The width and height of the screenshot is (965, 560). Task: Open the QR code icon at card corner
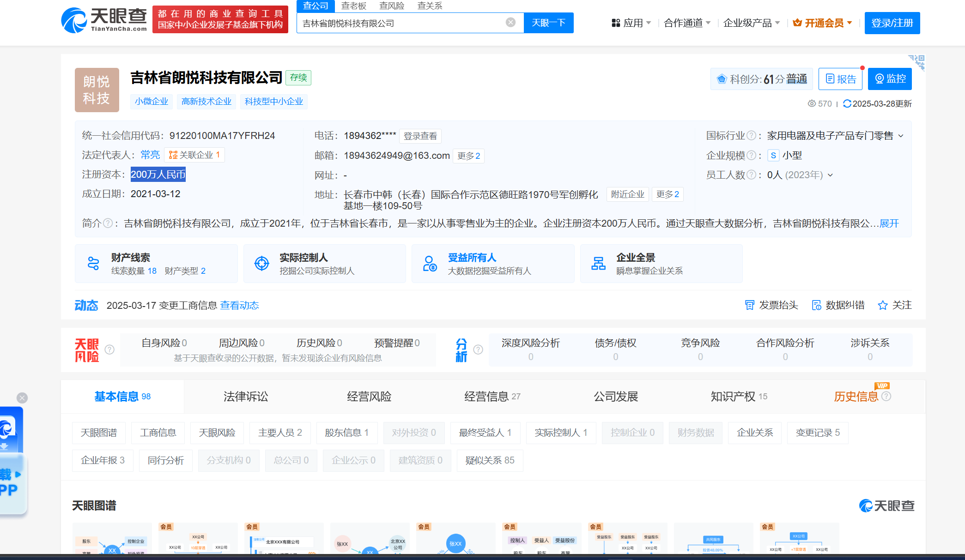(917, 62)
